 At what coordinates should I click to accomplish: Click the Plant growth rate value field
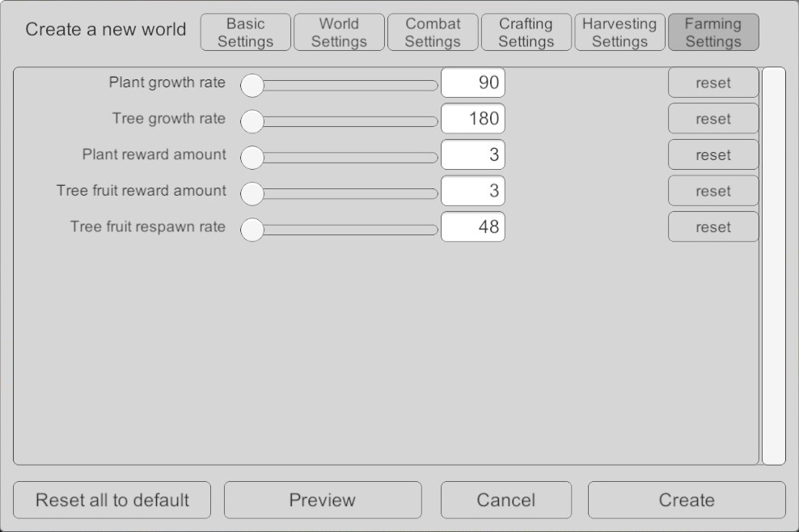pyautogui.click(x=473, y=82)
